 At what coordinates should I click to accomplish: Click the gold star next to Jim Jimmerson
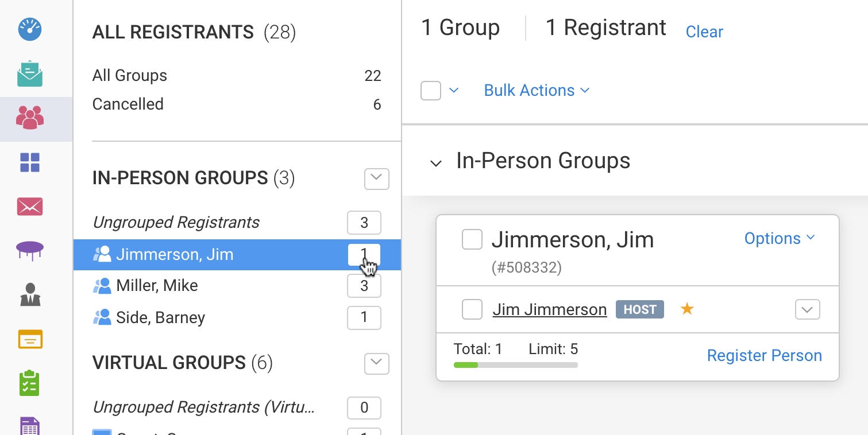pos(687,309)
